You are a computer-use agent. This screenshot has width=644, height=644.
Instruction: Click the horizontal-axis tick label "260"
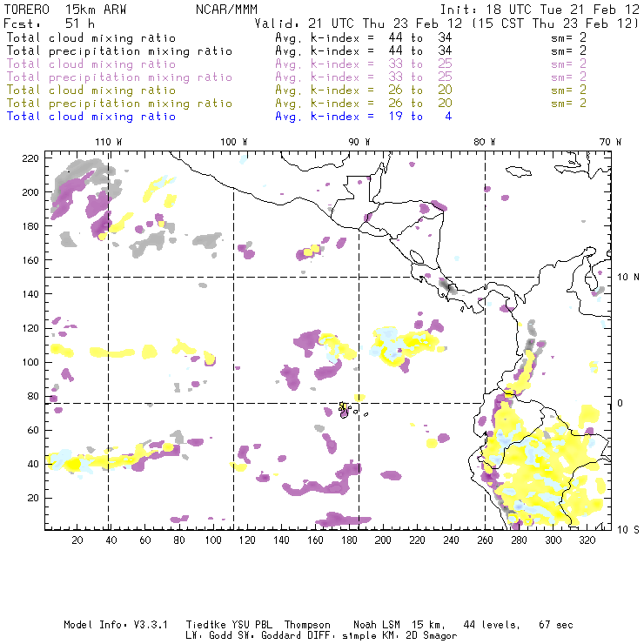pos(485,540)
